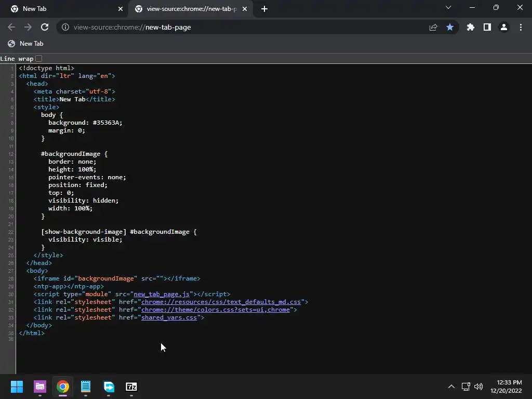
Task: Select the view-source:chrome://new-tab-page tab
Action: click(x=191, y=9)
